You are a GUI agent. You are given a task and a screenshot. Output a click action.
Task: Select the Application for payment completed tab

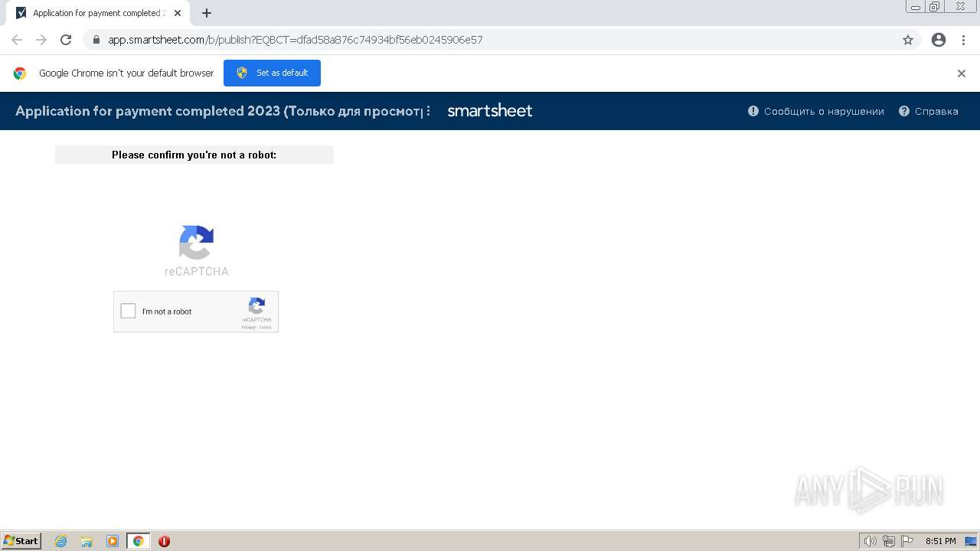97,13
